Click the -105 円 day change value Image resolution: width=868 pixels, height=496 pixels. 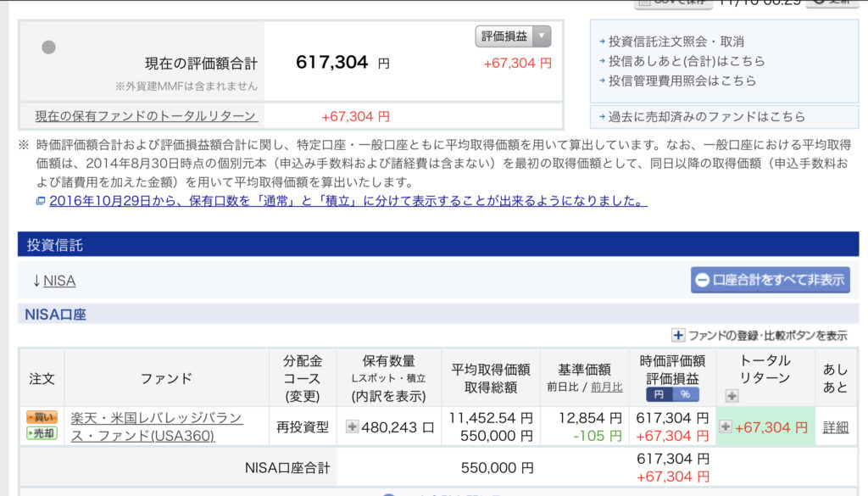pyautogui.click(x=598, y=436)
